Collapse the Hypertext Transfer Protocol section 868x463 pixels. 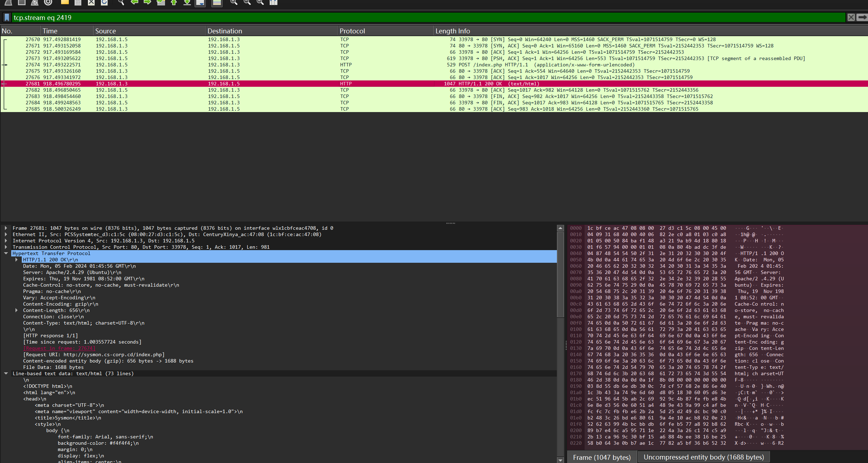[x=6, y=253]
